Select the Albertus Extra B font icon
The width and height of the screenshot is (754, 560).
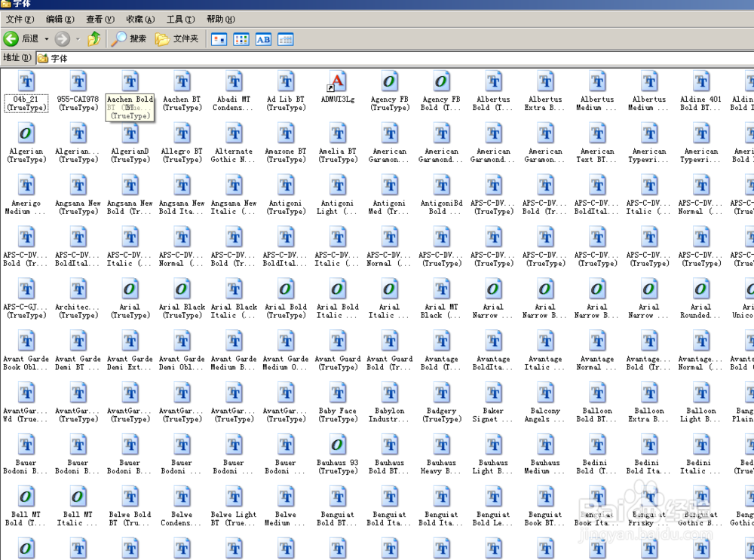tap(545, 81)
